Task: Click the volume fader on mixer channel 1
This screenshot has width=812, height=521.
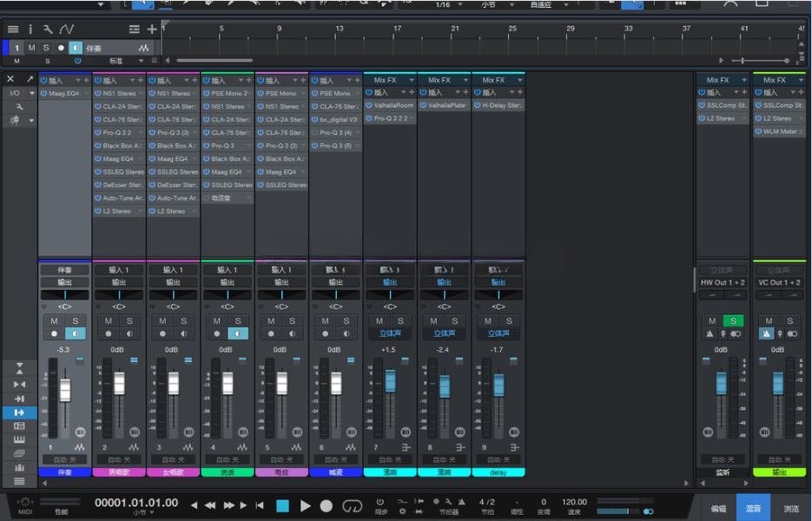Action: click(x=65, y=390)
